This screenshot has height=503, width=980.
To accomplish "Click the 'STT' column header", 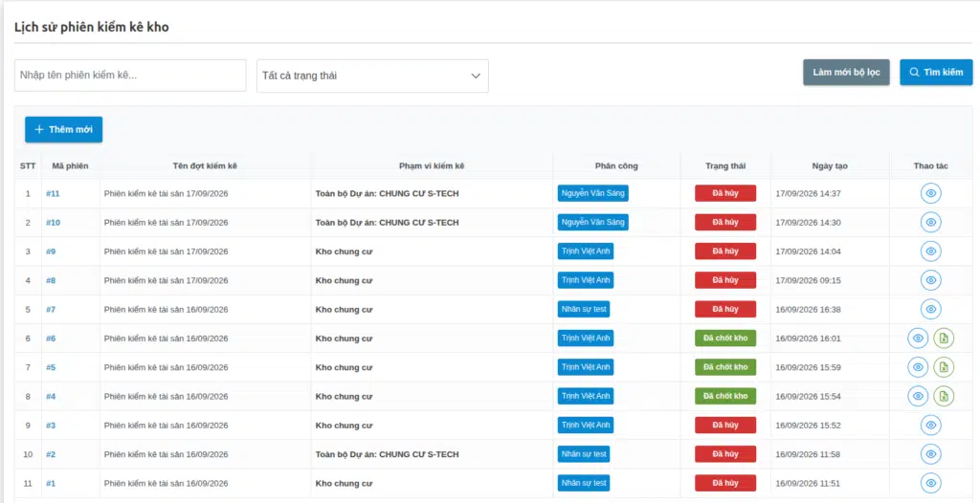I will tap(28, 165).
